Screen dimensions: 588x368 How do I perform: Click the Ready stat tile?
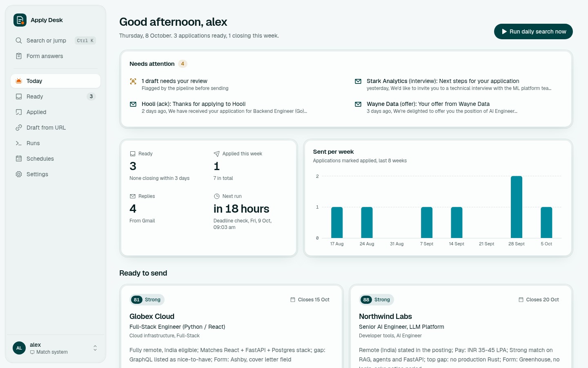(167, 166)
